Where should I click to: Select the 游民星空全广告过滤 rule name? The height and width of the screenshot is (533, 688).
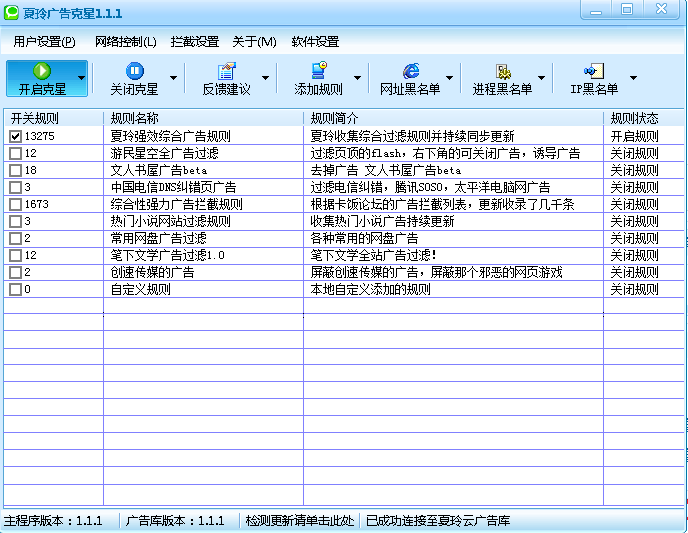coord(165,154)
